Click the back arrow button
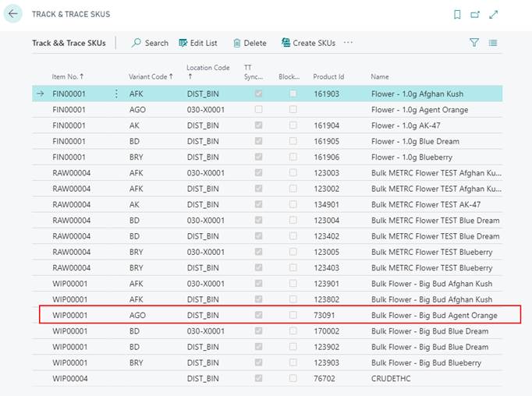The height and width of the screenshot is (396, 532). point(13,14)
